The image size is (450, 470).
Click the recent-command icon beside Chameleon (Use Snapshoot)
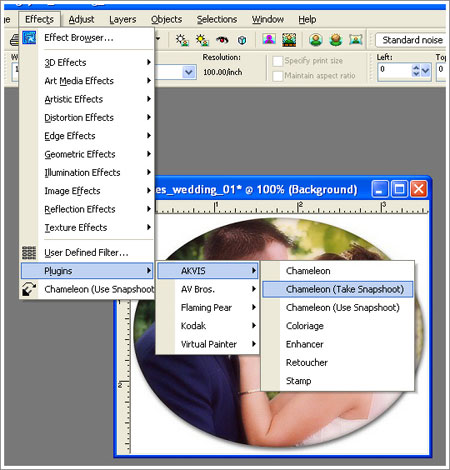tap(29, 289)
